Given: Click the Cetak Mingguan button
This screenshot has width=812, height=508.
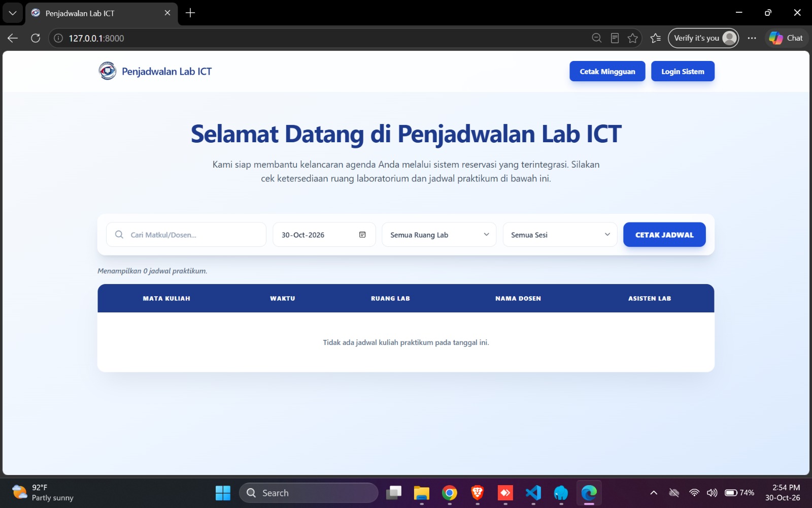Looking at the screenshot, I should (607, 72).
